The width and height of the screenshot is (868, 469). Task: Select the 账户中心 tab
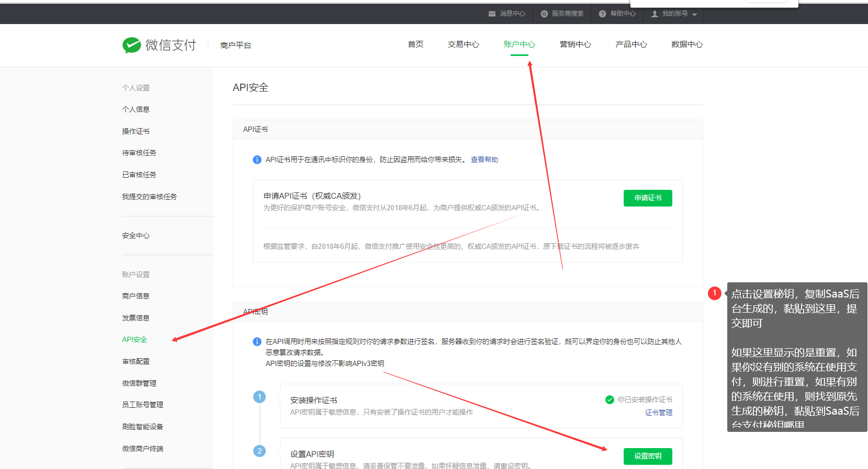[x=519, y=44]
